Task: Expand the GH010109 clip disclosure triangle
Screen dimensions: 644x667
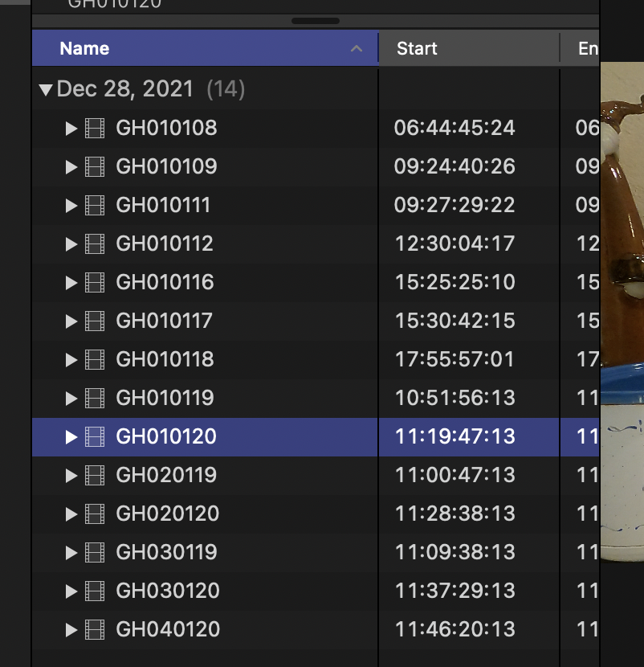Action: click(71, 166)
